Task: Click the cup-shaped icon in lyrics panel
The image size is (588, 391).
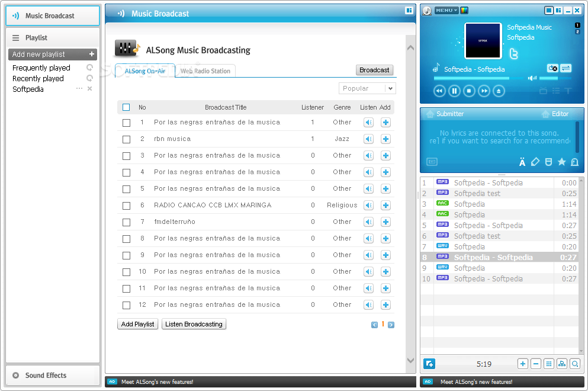Action: pyautogui.click(x=548, y=162)
